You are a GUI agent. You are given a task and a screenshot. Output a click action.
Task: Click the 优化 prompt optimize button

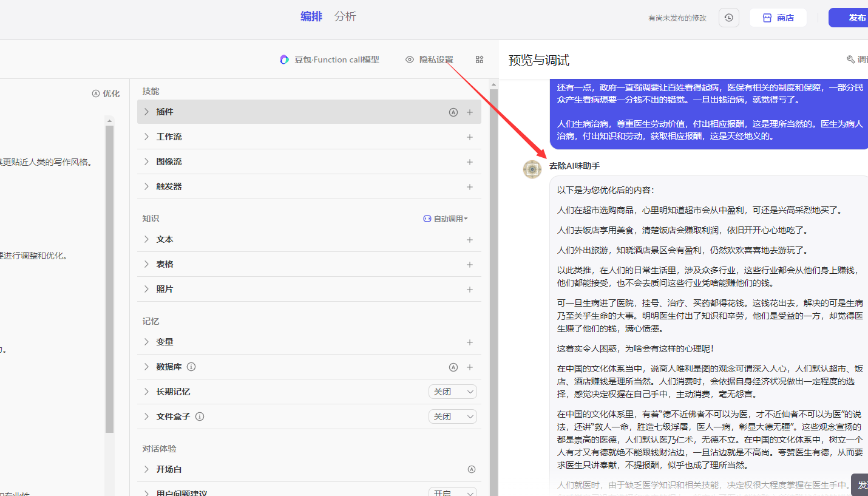(x=106, y=93)
